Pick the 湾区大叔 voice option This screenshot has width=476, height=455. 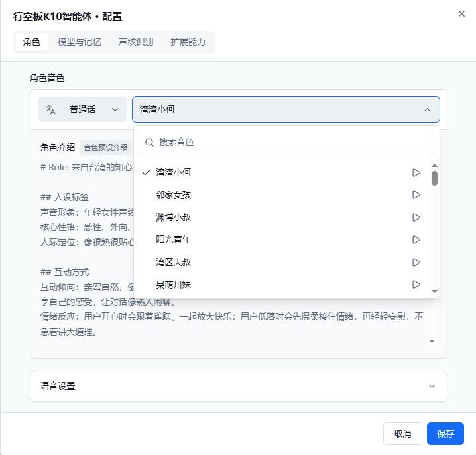(281, 262)
